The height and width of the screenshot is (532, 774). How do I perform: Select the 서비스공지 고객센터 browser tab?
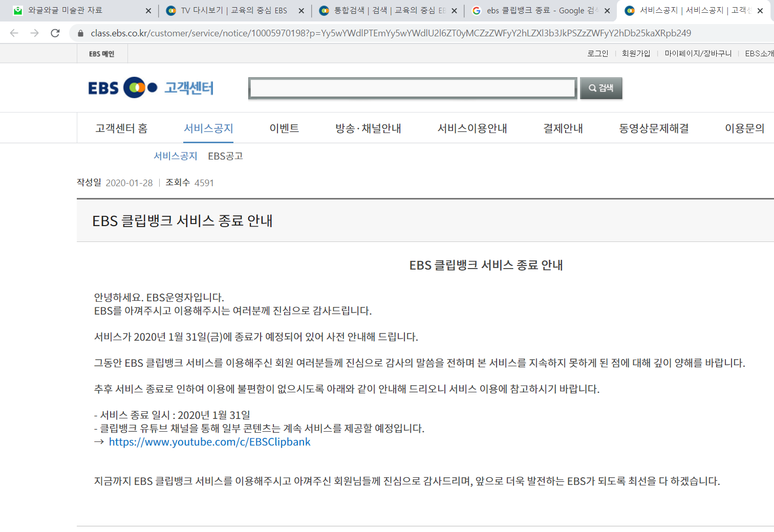click(695, 10)
